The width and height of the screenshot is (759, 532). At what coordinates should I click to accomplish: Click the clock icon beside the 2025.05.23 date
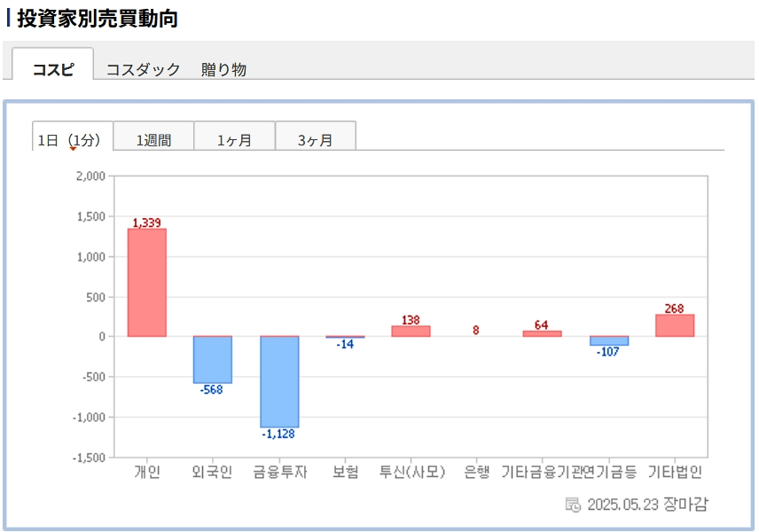click(x=573, y=505)
